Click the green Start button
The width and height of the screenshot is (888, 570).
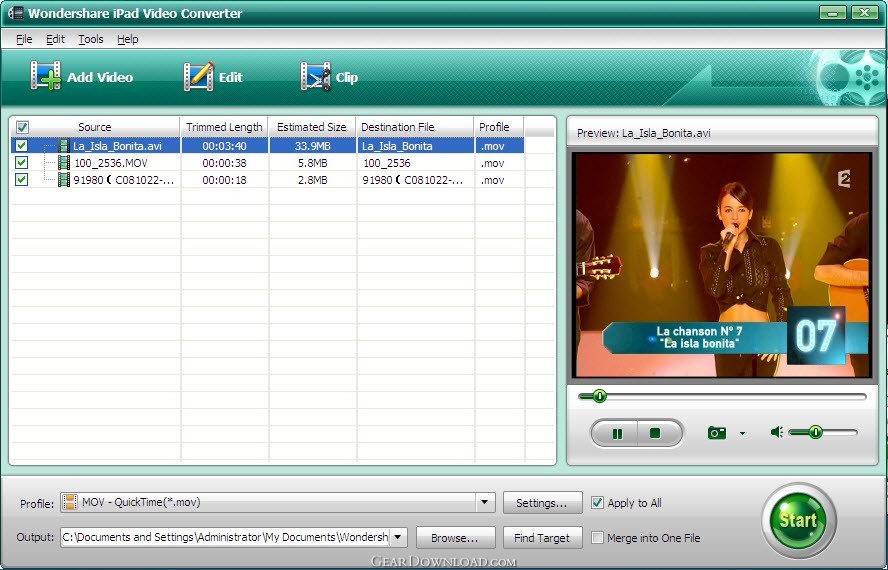[799, 520]
